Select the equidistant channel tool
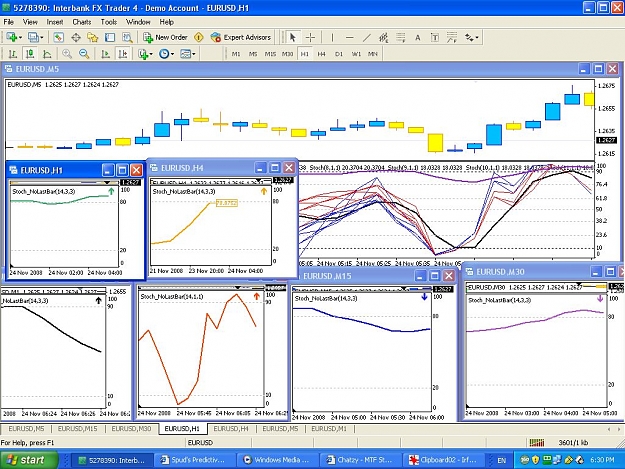This screenshot has width=625, height=469. 383,37
